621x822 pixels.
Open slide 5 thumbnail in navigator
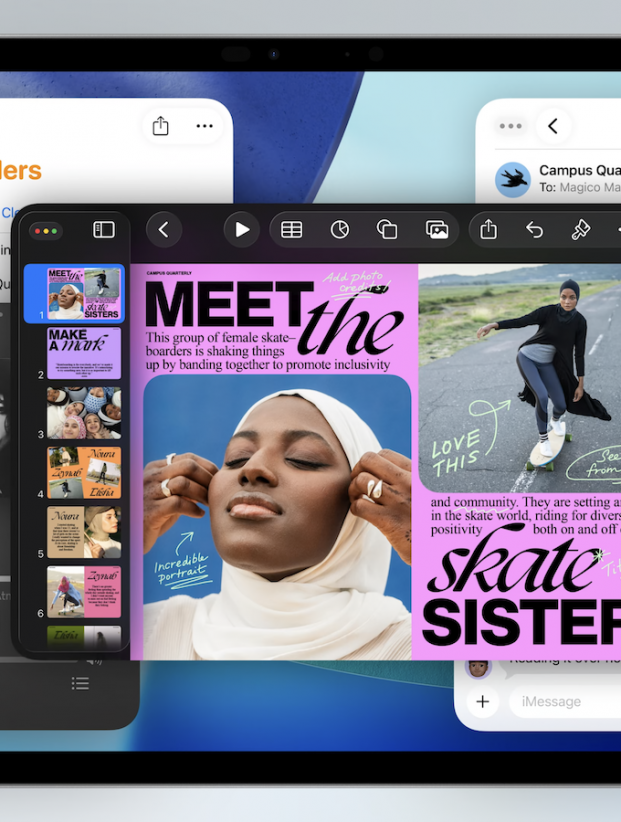pyautogui.click(x=84, y=532)
